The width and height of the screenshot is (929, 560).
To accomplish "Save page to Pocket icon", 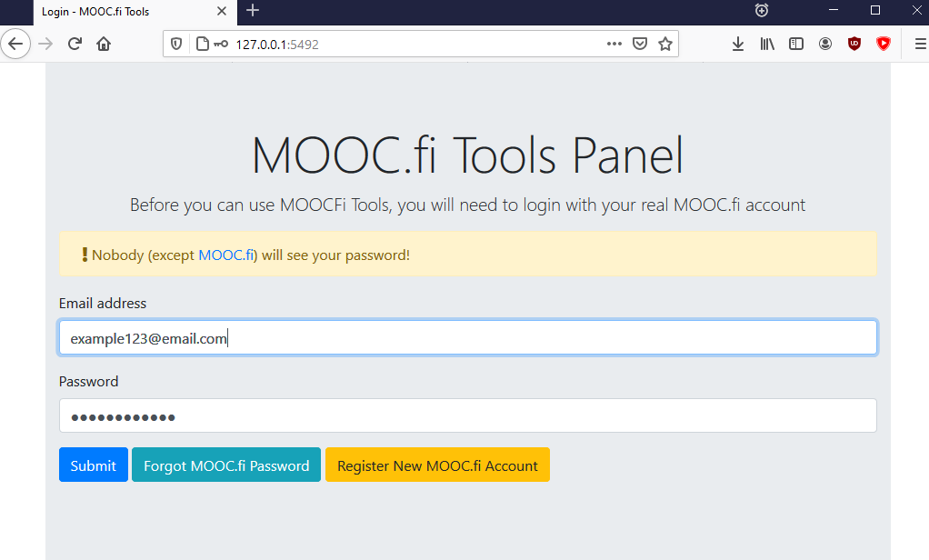I will (x=640, y=44).
